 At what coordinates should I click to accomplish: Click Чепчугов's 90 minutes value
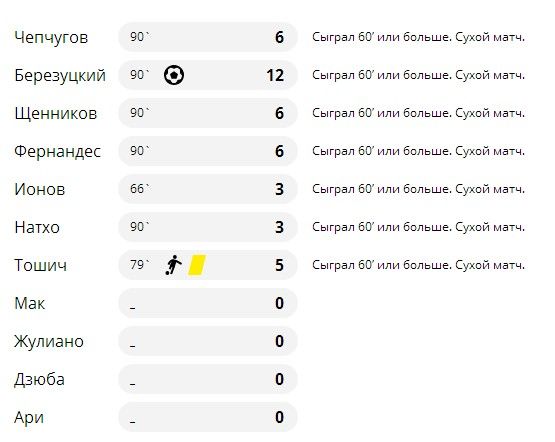(140, 37)
